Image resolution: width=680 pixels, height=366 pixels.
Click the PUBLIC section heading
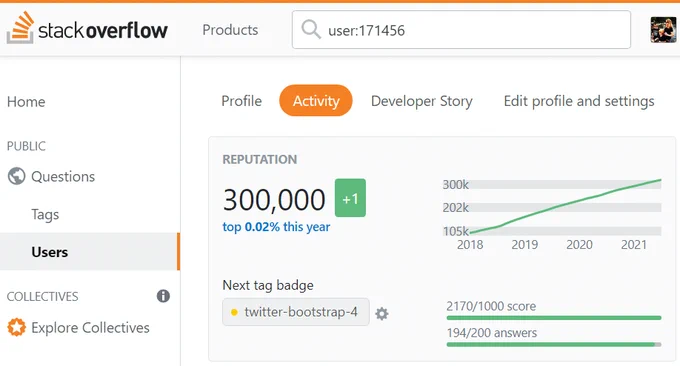26,146
